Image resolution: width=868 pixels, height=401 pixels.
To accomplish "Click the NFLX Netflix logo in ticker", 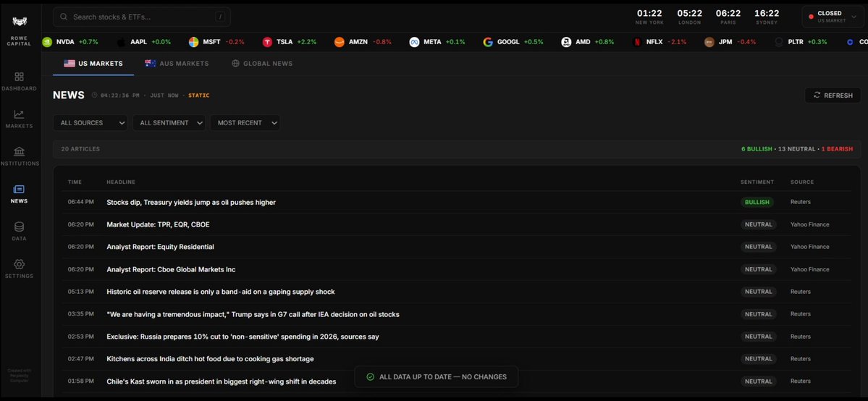I will (637, 42).
